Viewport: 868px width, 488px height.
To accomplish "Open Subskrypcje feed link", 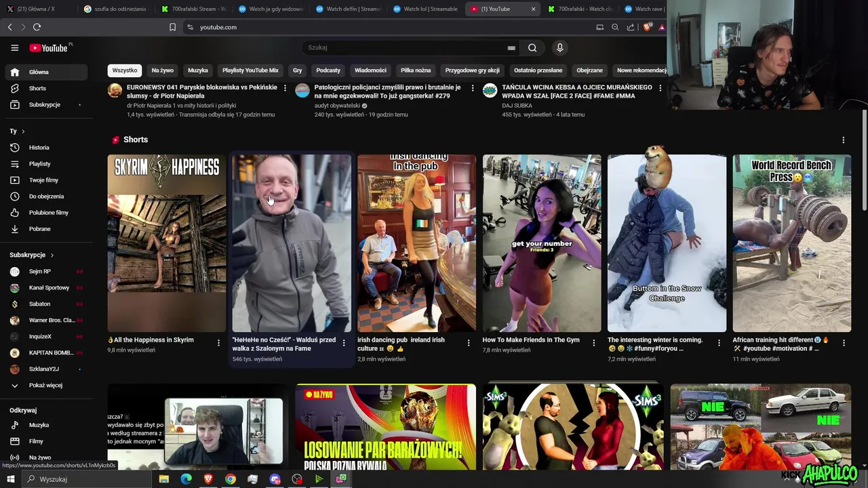I will click(x=46, y=104).
